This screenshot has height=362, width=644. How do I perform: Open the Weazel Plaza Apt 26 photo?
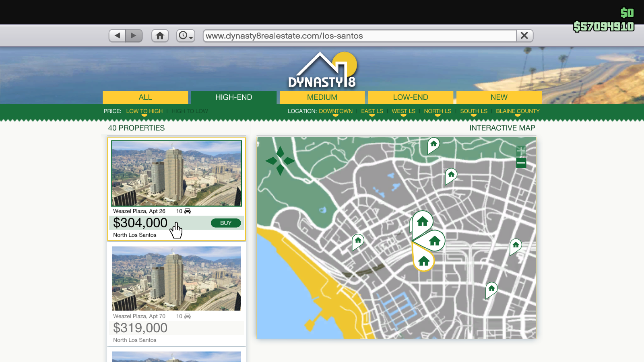177,173
